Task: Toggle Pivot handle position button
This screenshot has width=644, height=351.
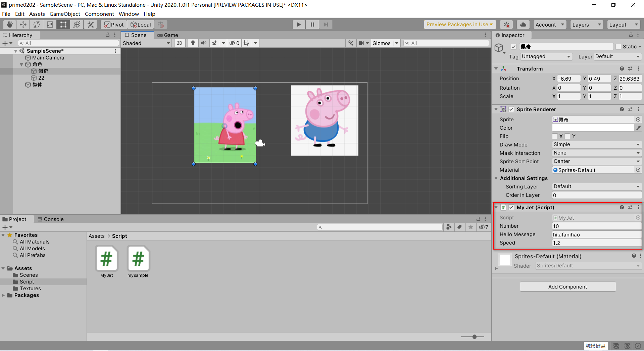Action: pos(114,25)
